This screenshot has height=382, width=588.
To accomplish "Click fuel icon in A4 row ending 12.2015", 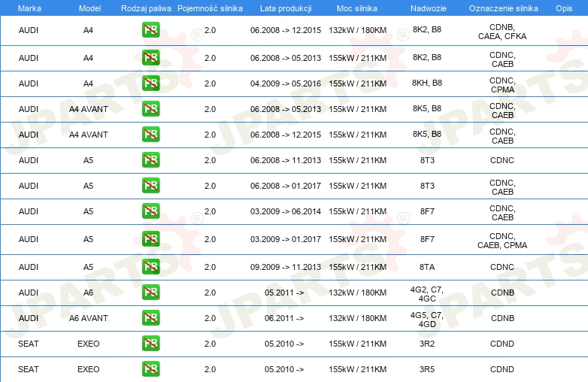I will 150,30.
